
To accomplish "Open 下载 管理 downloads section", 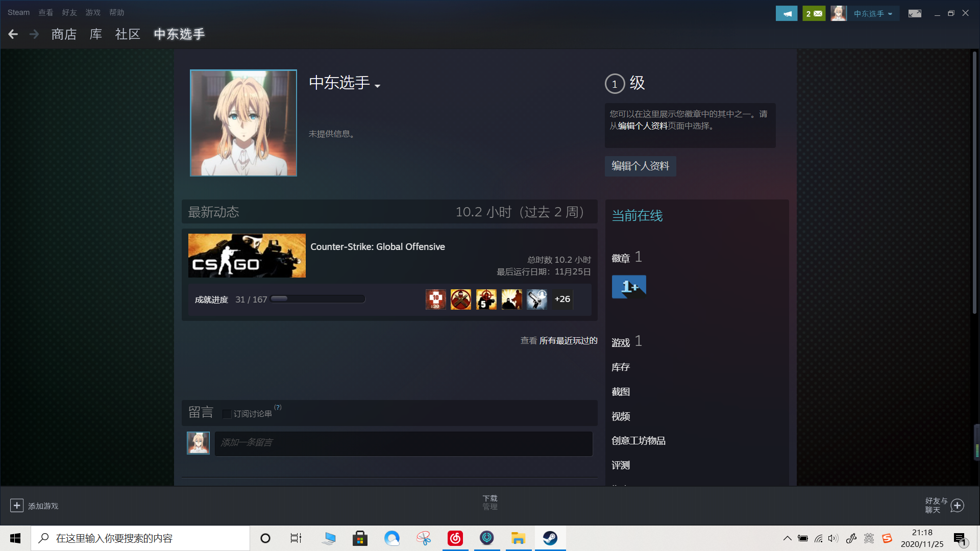I will click(490, 503).
